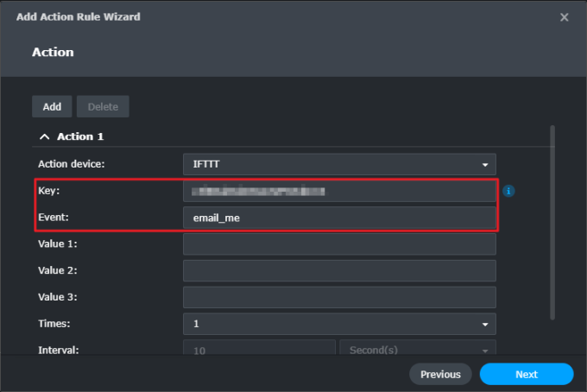Click the Event field containing email_me

point(339,218)
